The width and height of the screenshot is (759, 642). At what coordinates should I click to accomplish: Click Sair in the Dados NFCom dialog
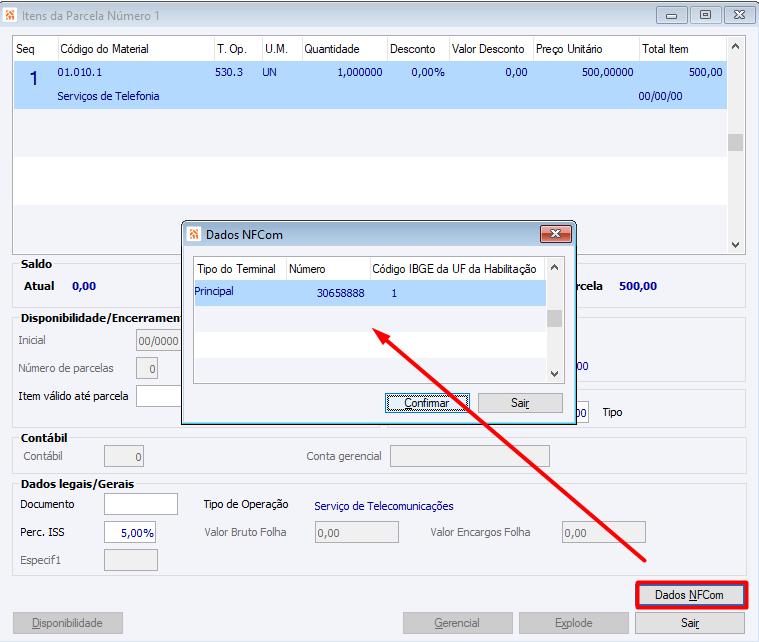click(520, 403)
